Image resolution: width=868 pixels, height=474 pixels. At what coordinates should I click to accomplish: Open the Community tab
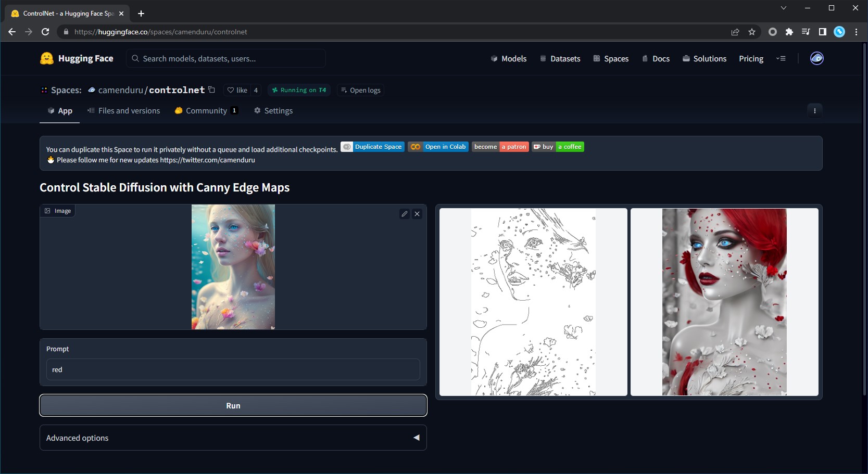[x=206, y=110]
